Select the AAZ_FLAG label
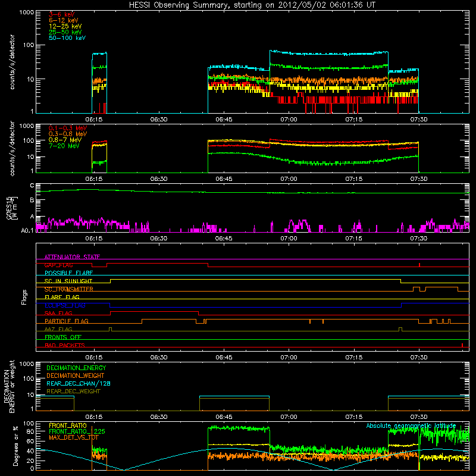The height and width of the screenshot is (476, 476). (58, 329)
